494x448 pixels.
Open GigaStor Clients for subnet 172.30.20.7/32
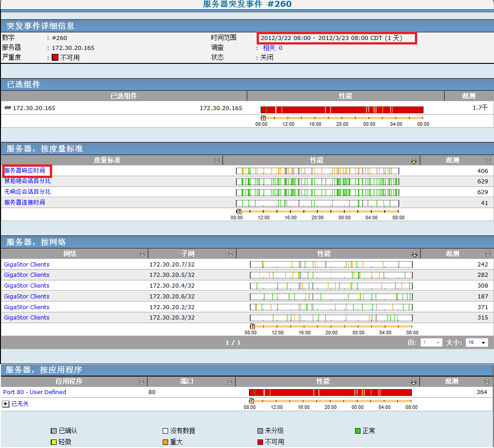click(x=27, y=265)
